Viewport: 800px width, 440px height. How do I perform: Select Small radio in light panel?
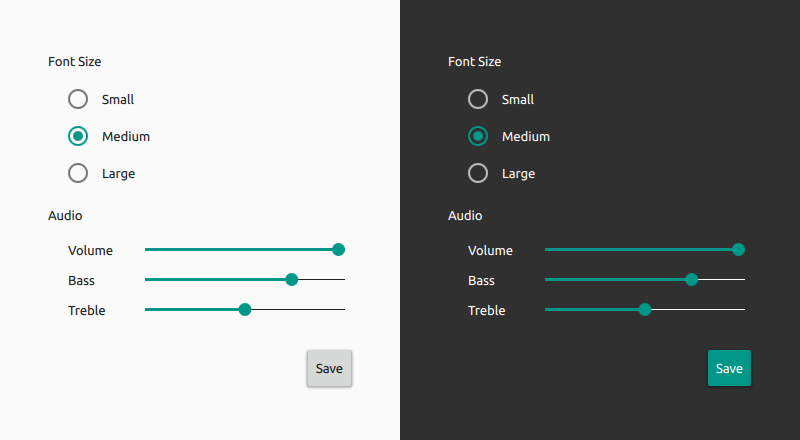tap(78, 99)
